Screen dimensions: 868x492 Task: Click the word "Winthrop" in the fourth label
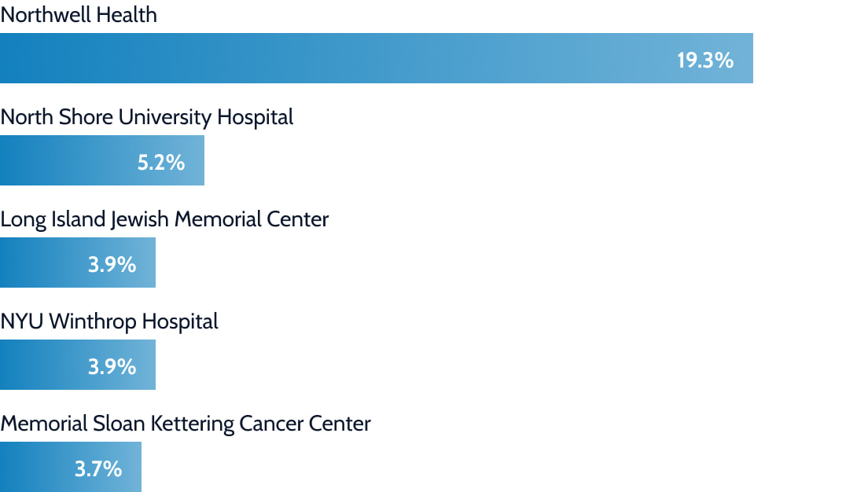click(x=93, y=322)
